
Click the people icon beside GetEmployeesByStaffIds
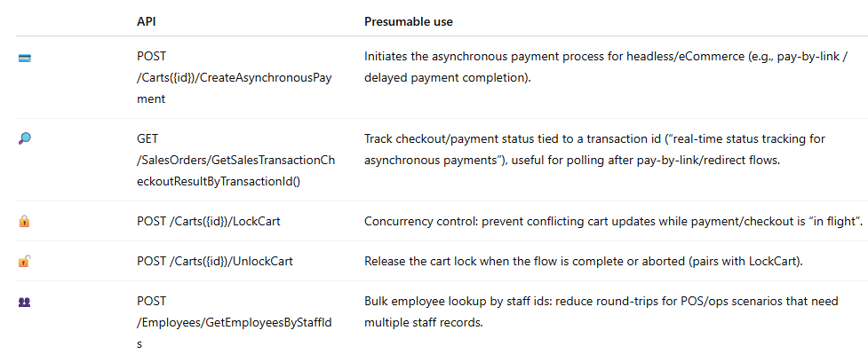pyautogui.click(x=24, y=303)
